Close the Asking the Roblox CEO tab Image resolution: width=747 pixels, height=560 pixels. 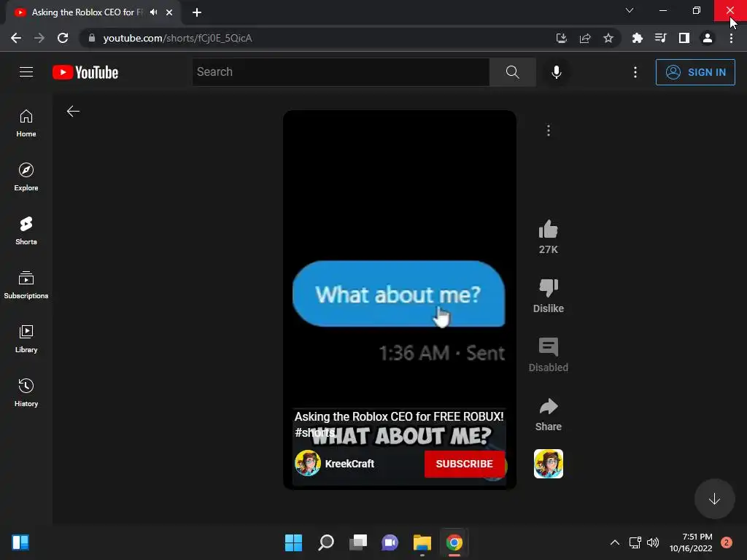coord(169,12)
